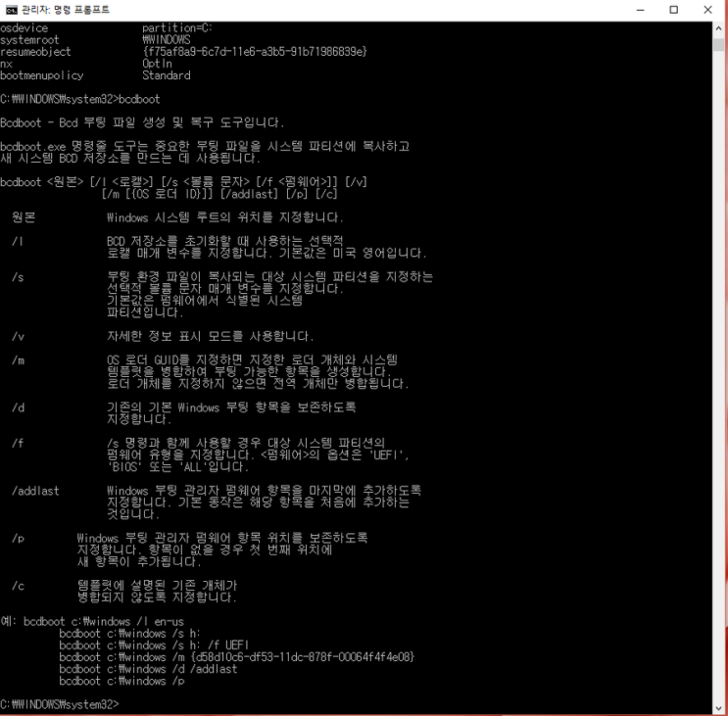This screenshot has height=716, width=728.
Task: Click the bcdboot syntax line with '<원본>'
Action: coord(183,182)
